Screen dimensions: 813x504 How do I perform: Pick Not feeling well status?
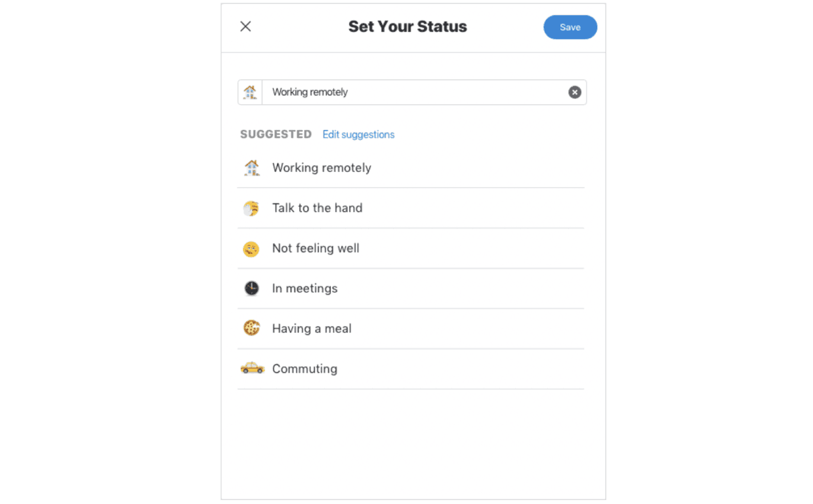tap(411, 249)
